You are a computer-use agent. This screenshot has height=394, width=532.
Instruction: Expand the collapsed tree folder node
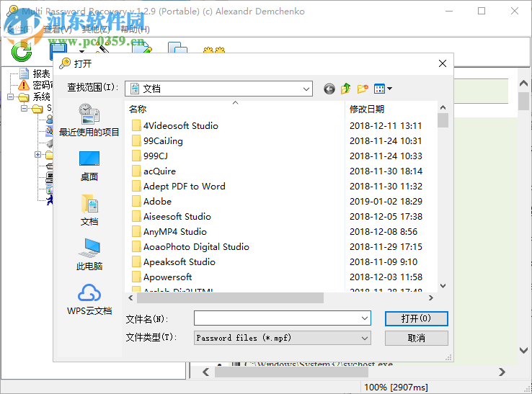click(x=37, y=155)
